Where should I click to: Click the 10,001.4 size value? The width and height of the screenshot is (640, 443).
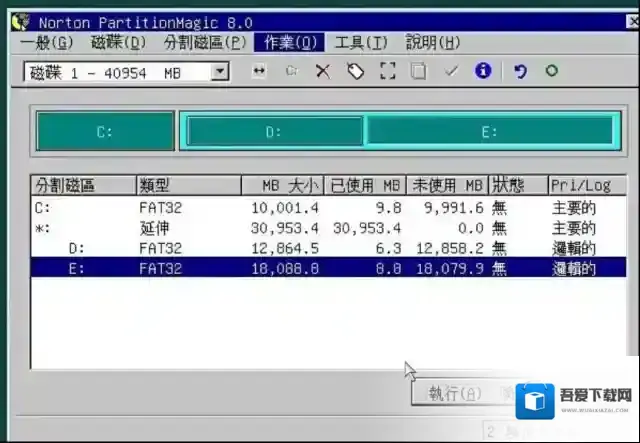coord(285,208)
